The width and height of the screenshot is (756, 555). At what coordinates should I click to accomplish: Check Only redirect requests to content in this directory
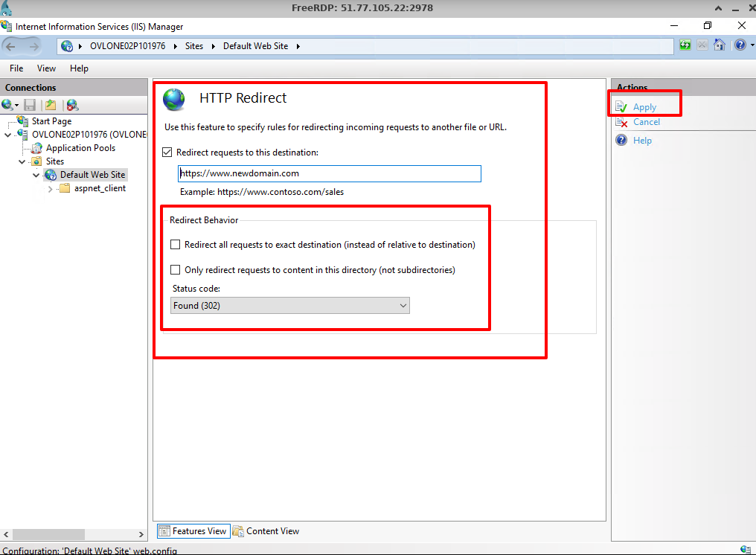pyautogui.click(x=175, y=269)
